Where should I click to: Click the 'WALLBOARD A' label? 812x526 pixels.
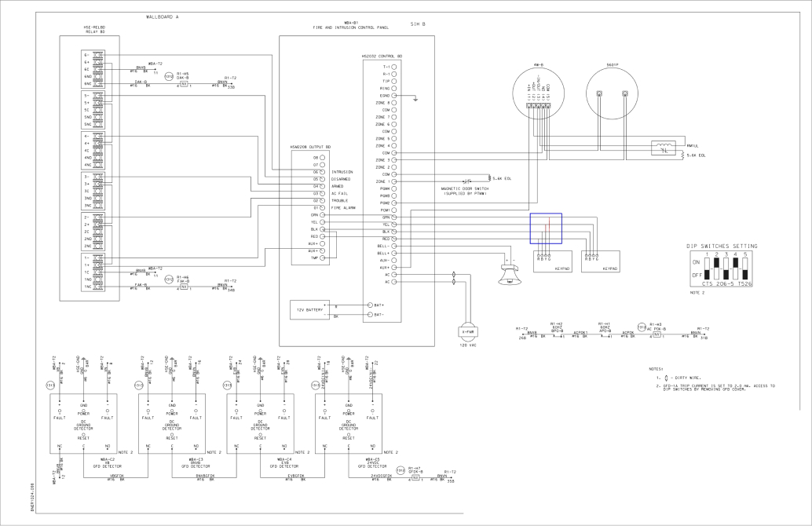pos(162,17)
